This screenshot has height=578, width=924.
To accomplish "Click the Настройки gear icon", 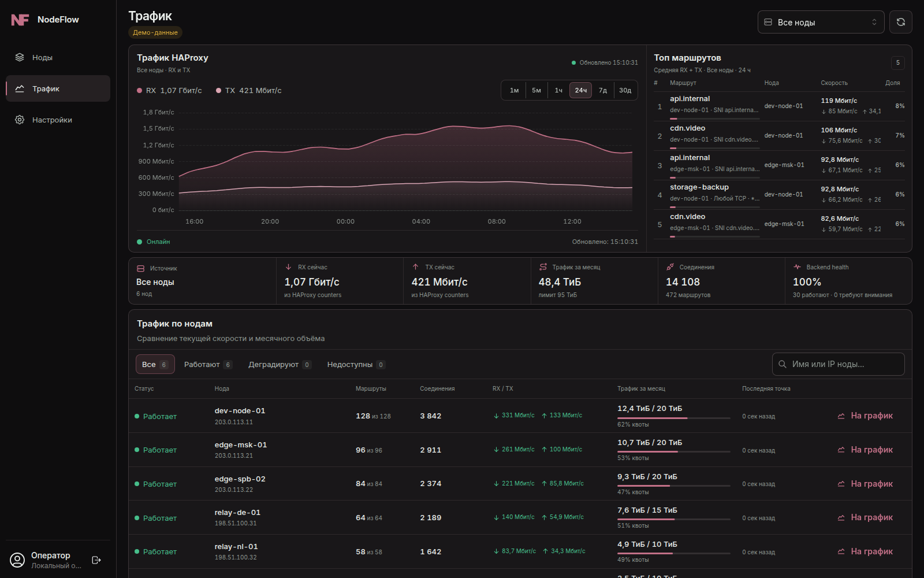I will (x=20, y=120).
